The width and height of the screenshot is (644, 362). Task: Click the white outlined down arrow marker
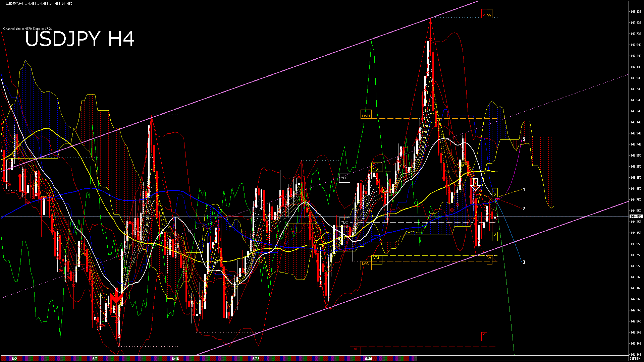(475, 184)
